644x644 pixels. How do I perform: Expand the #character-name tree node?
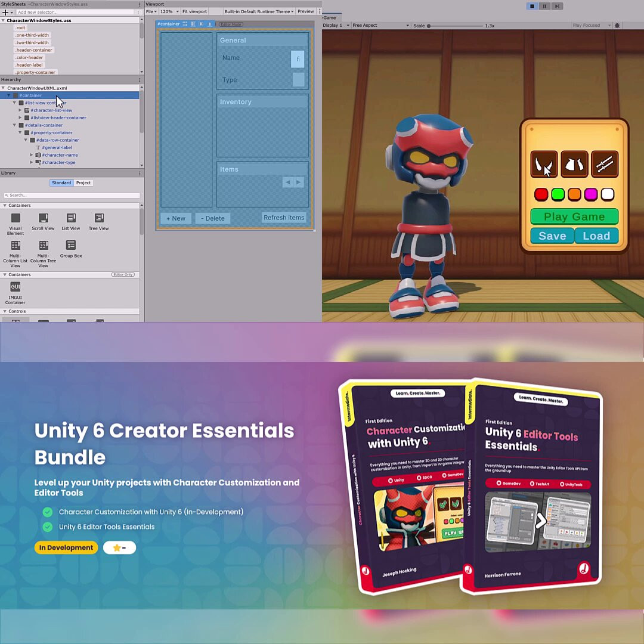[31, 155]
